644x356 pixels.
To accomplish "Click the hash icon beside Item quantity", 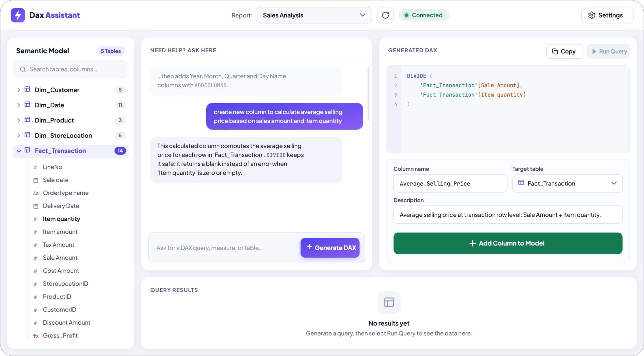I will (x=35, y=219).
